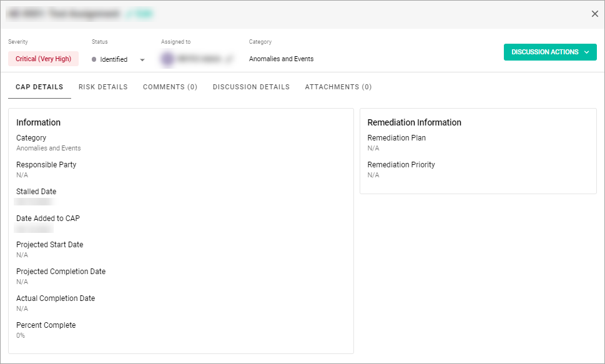605x364 pixels.
Task: Expand the Status dropdown arrow
Action: (x=142, y=60)
